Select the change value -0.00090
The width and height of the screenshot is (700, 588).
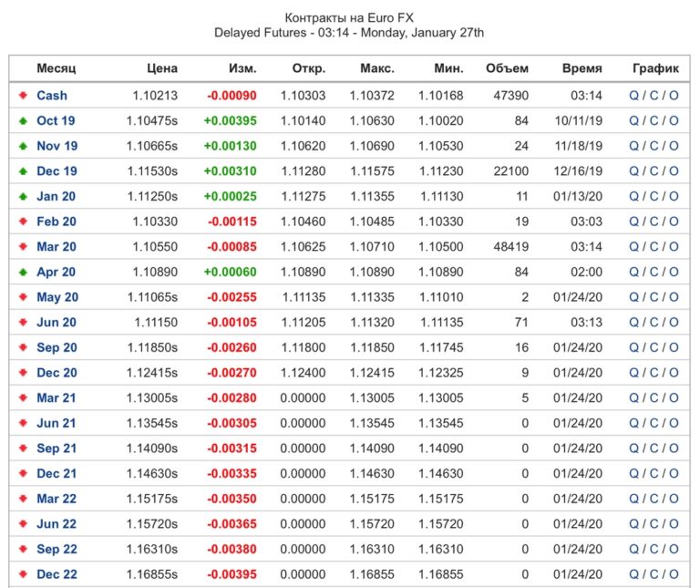232,96
